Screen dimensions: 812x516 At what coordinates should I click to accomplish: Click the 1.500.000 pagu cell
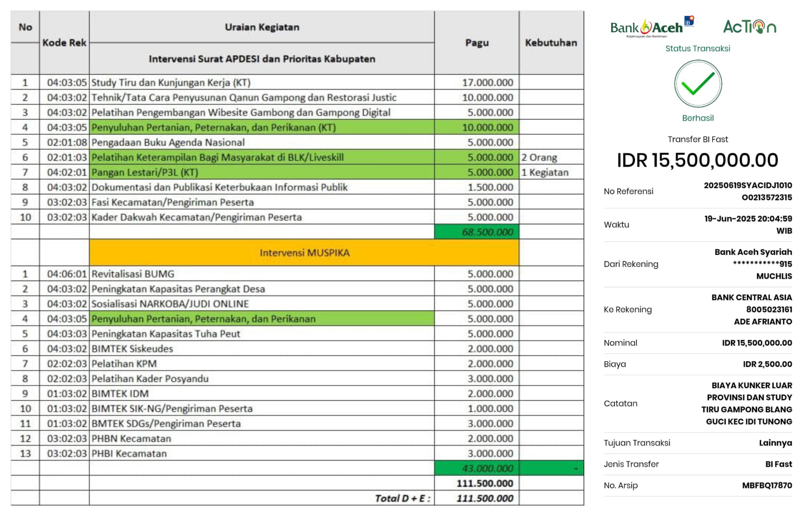click(x=476, y=187)
